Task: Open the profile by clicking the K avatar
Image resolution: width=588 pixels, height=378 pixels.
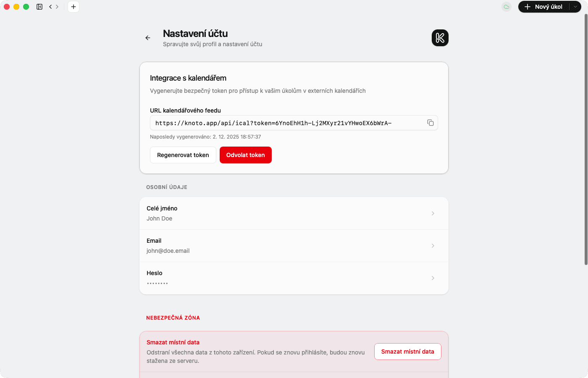Action: click(x=440, y=38)
